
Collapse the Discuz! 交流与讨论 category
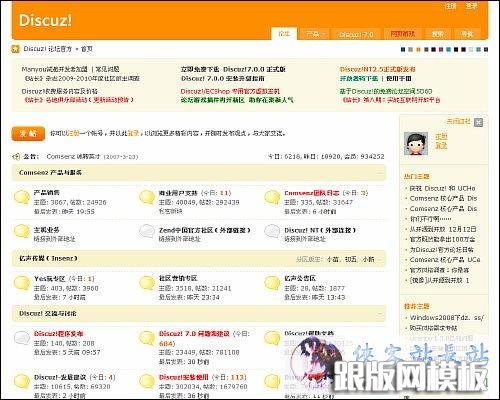point(380,314)
